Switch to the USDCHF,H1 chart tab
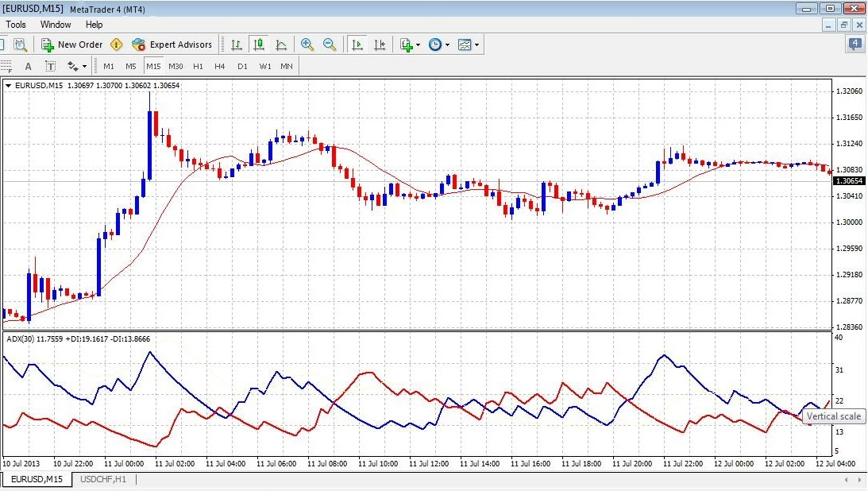The width and height of the screenshot is (868, 491). tap(103, 479)
